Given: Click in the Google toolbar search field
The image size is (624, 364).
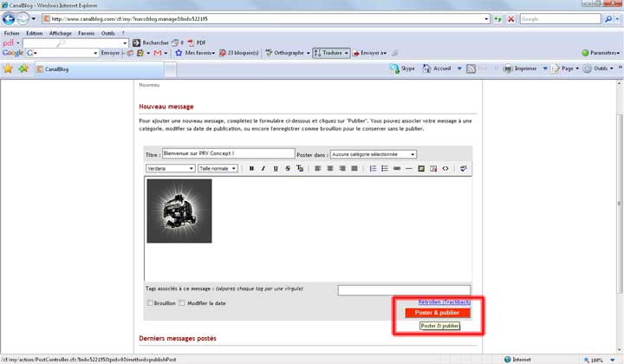Looking at the screenshot, I should tap(62, 53).
